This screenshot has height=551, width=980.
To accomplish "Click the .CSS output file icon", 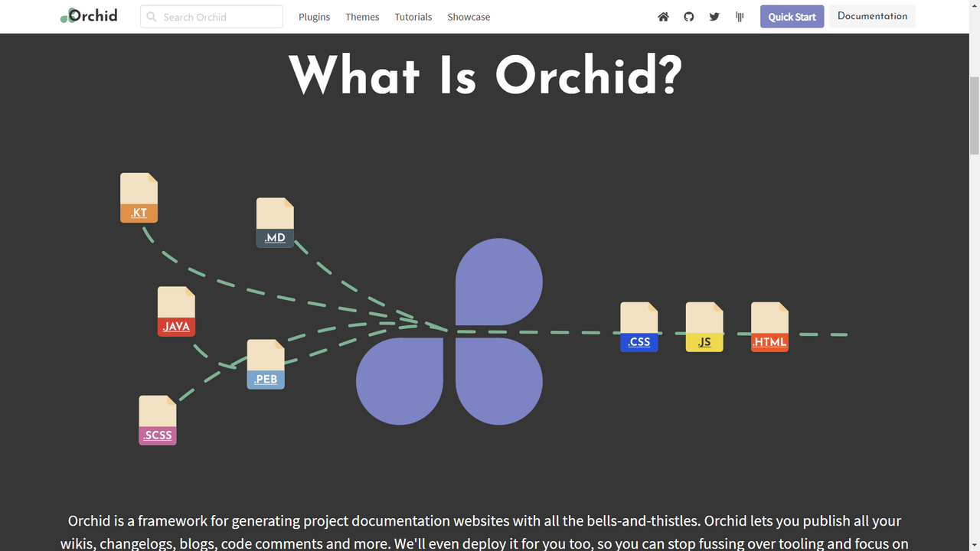I will [639, 327].
